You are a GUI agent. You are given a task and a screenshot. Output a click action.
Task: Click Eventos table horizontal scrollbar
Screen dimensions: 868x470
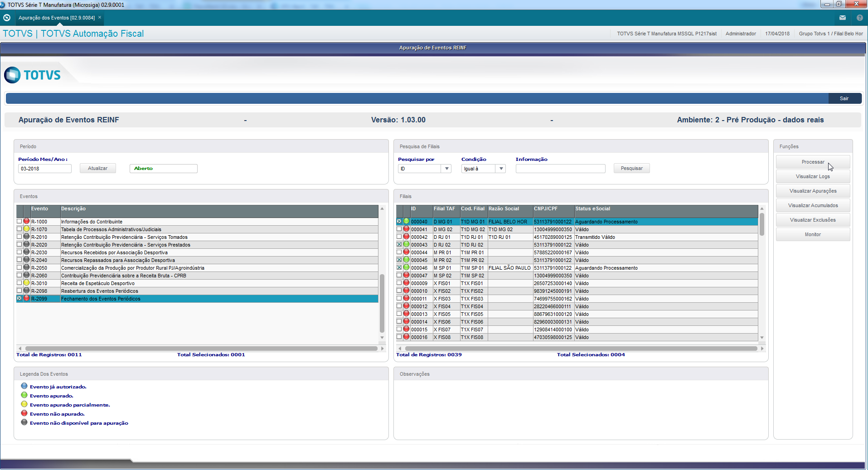201,349
